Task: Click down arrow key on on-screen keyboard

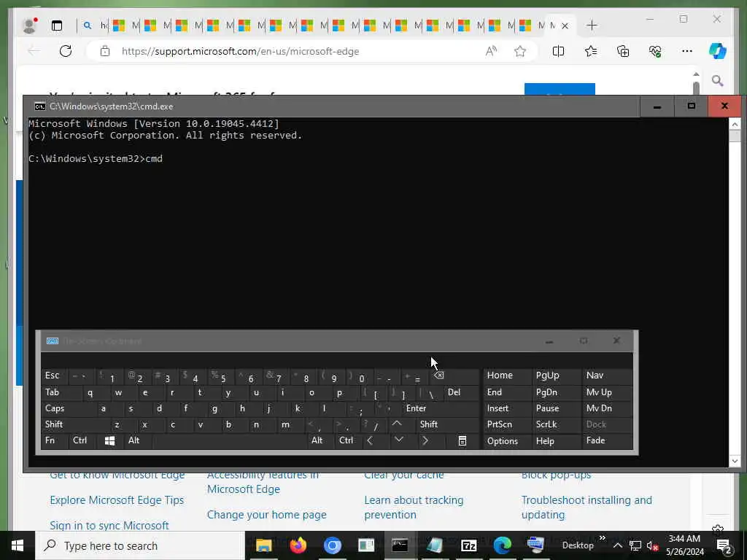Action: point(399,440)
